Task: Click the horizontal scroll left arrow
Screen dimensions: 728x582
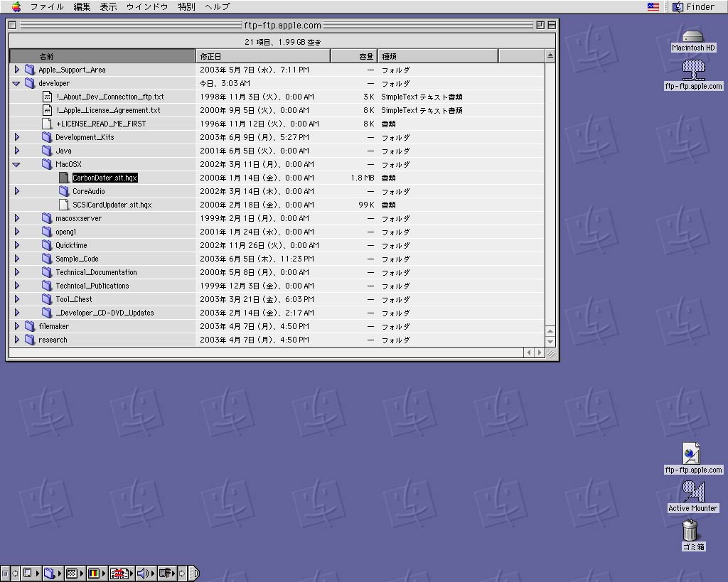Action: (529, 352)
